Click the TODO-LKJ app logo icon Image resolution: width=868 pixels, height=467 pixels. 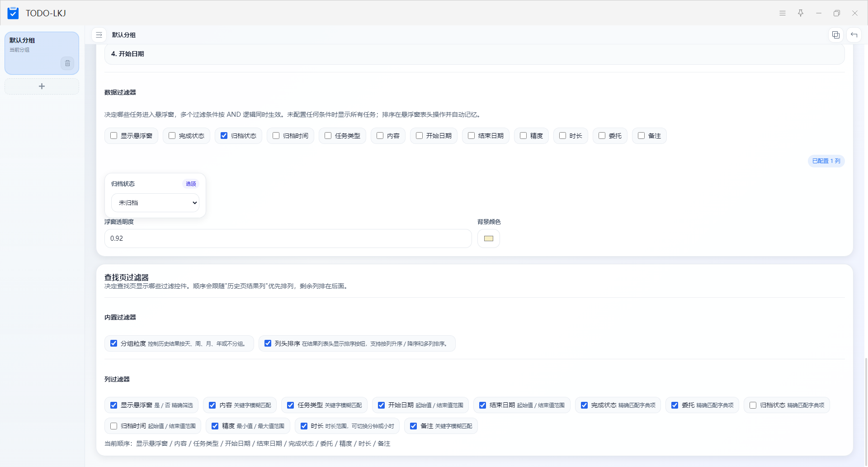pos(13,13)
